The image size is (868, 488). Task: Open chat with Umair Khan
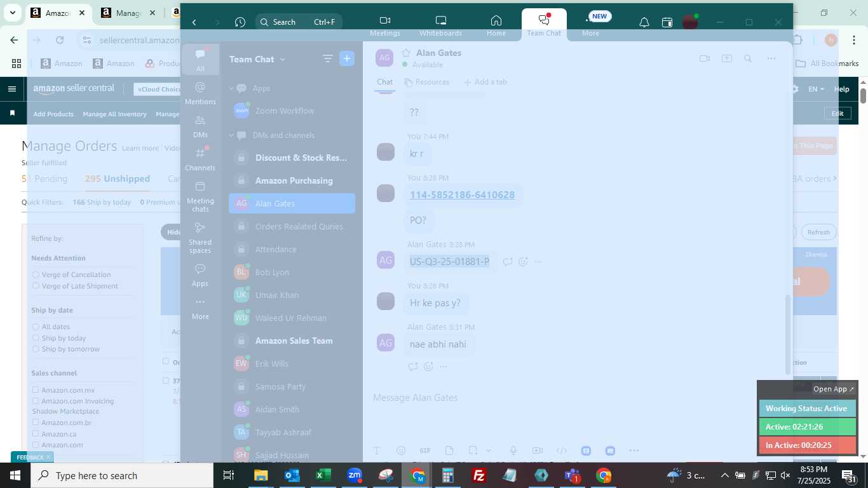[x=292, y=295]
